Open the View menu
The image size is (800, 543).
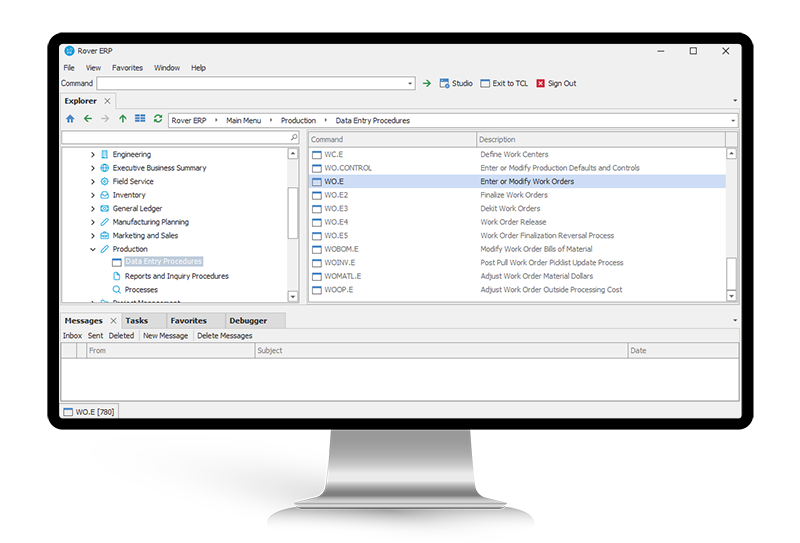pyautogui.click(x=93, y=68)
